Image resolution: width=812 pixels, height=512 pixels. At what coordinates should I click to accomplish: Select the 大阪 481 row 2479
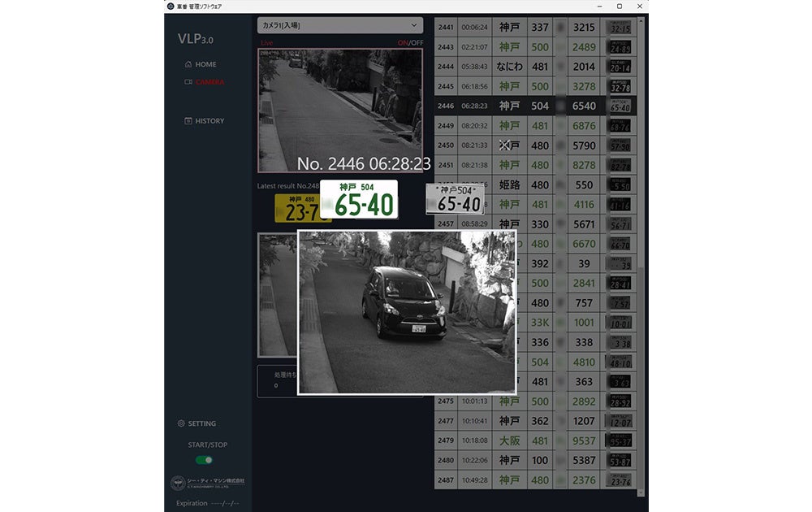point(535,440)
